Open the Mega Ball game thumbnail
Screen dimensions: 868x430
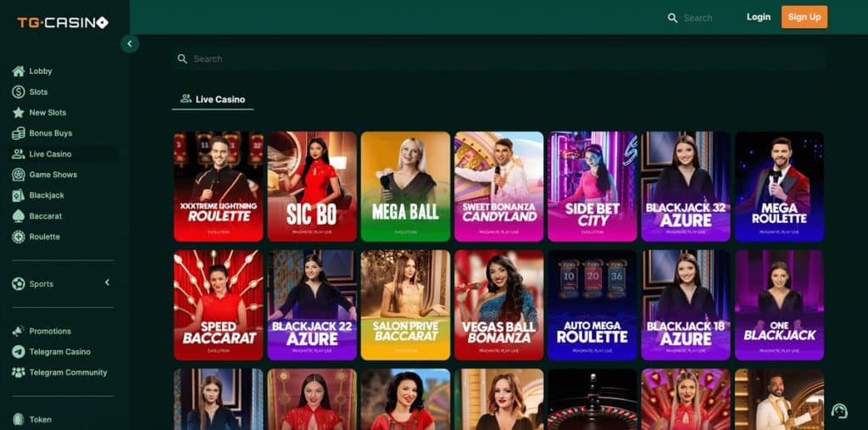[406, 187]
